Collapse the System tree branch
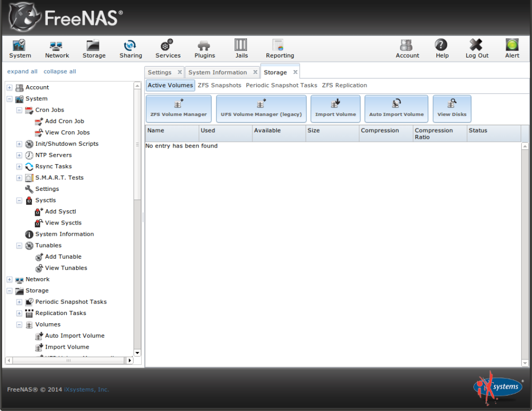 (9, 99)
